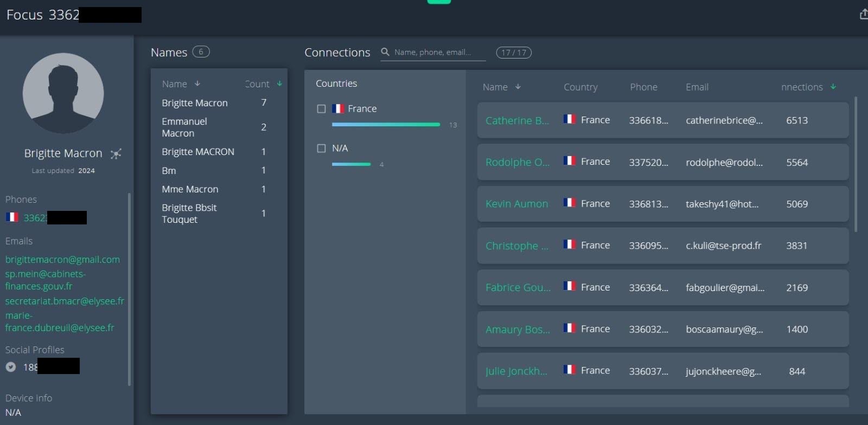Click the Connections search input field
This screenshot has width=868, height=425.
click(437, 53)
